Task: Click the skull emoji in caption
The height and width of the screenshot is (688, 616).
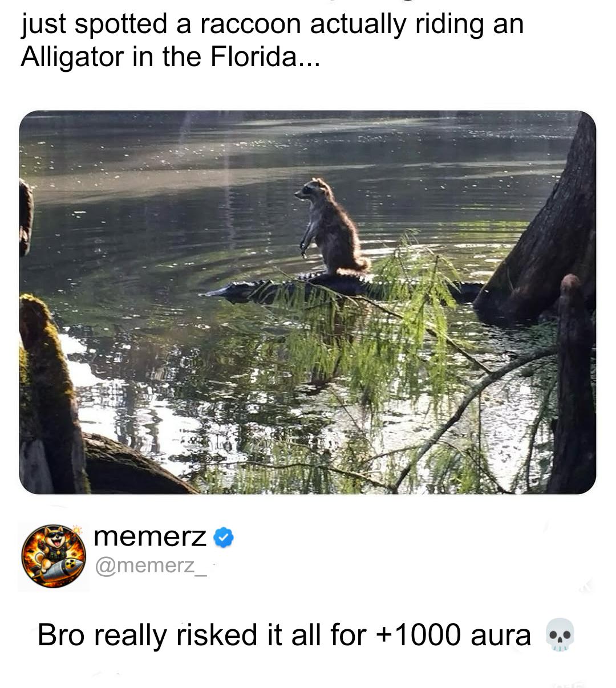Action: 560,634
